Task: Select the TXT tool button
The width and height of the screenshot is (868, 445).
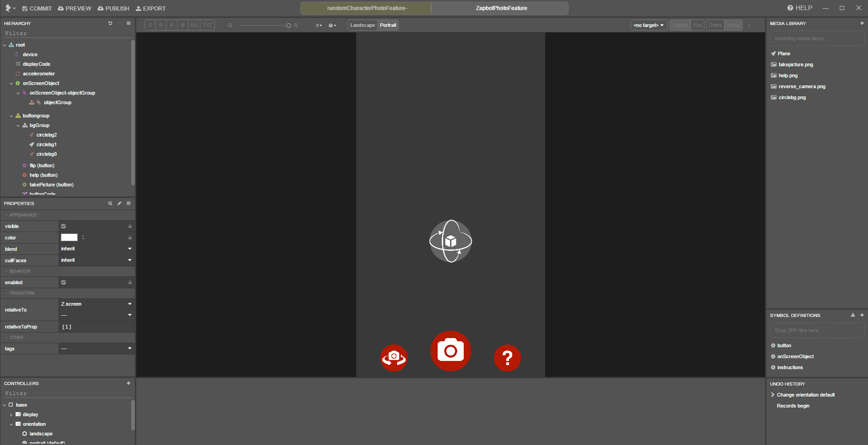Action: 208,25
